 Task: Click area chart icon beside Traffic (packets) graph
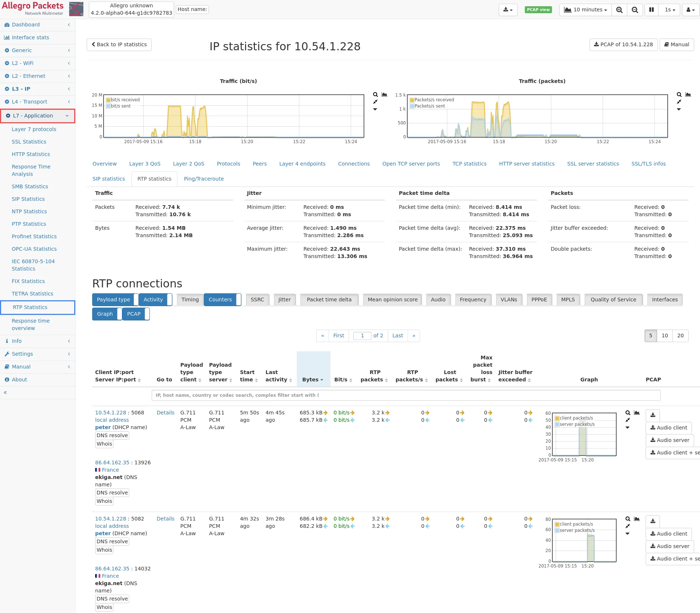click(x=688, y=95)
